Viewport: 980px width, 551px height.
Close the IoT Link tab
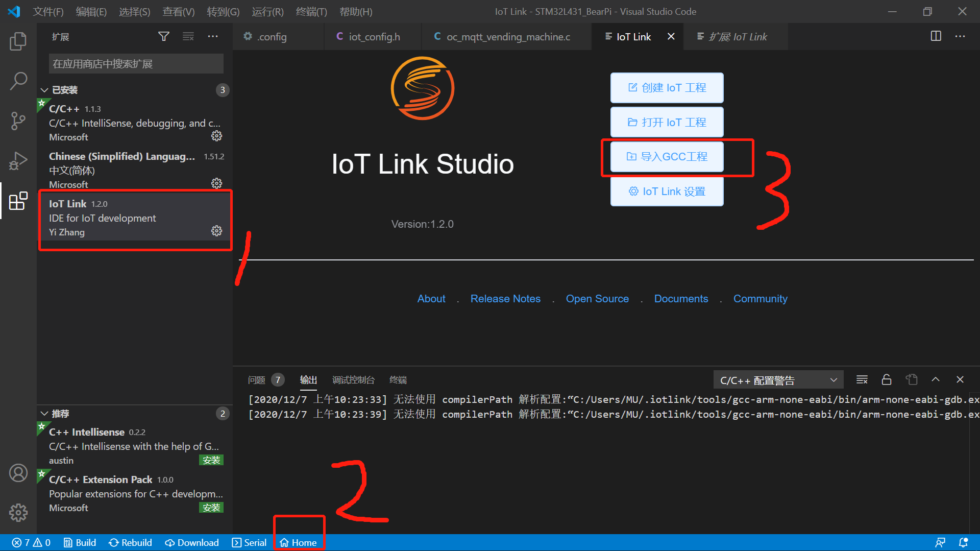pyautogui.click(x=671, y=36)
